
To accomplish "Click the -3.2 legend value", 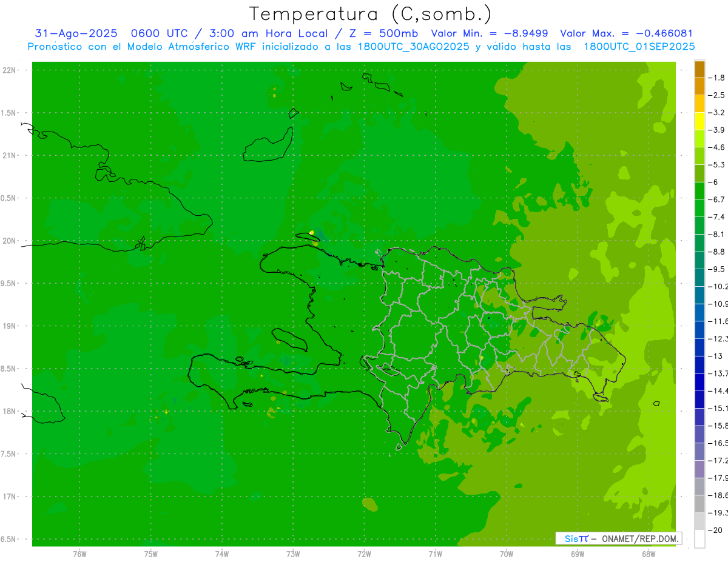I will [x=717, y=112].
